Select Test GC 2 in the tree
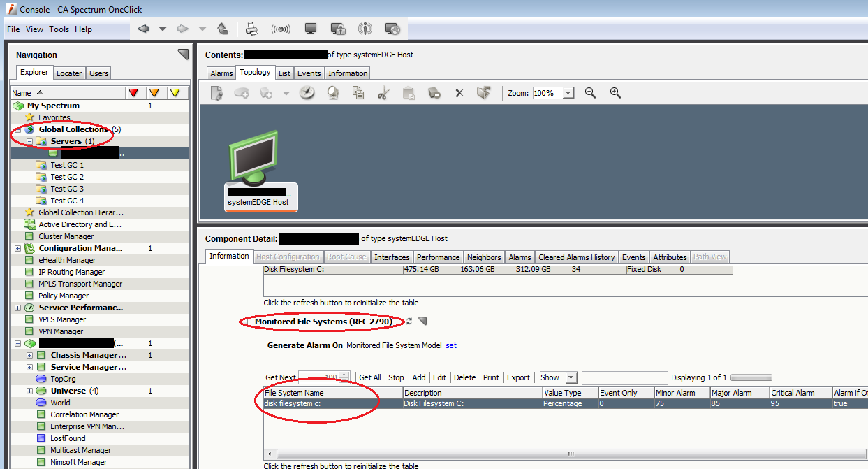 pos(66,177)
